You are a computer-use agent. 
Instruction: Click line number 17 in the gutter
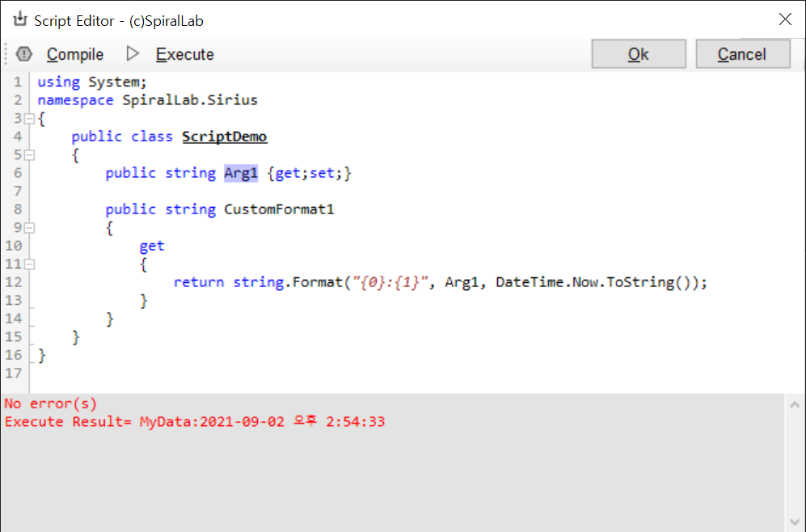14,374
